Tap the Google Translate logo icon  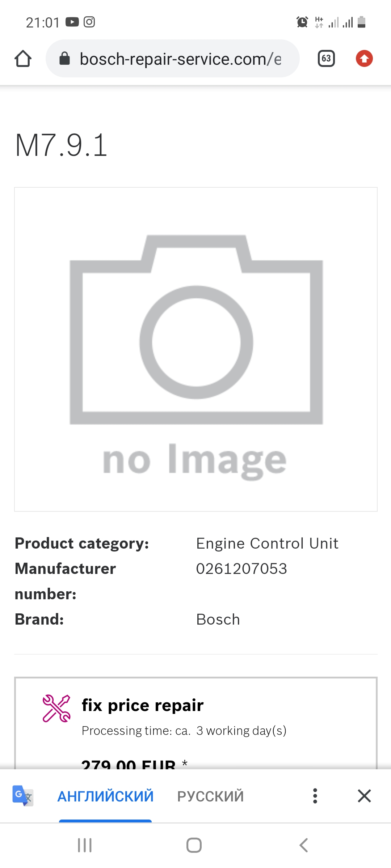pos(22,796)
